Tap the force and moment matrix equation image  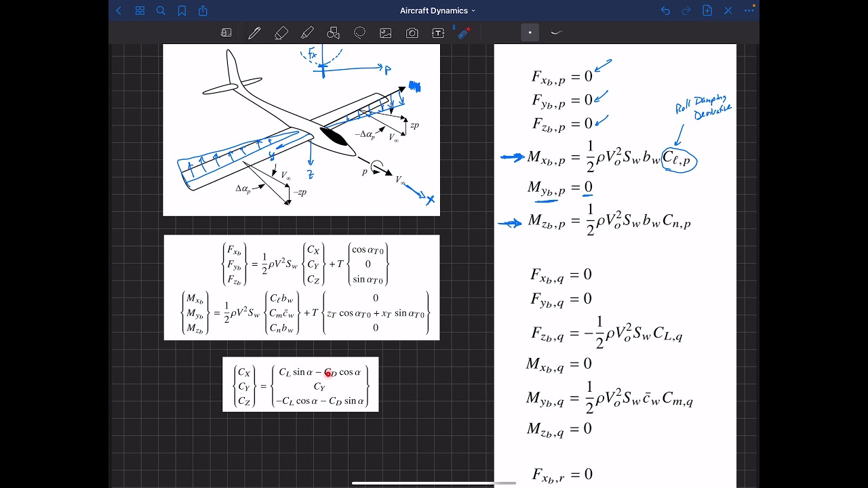click(302, 287)
